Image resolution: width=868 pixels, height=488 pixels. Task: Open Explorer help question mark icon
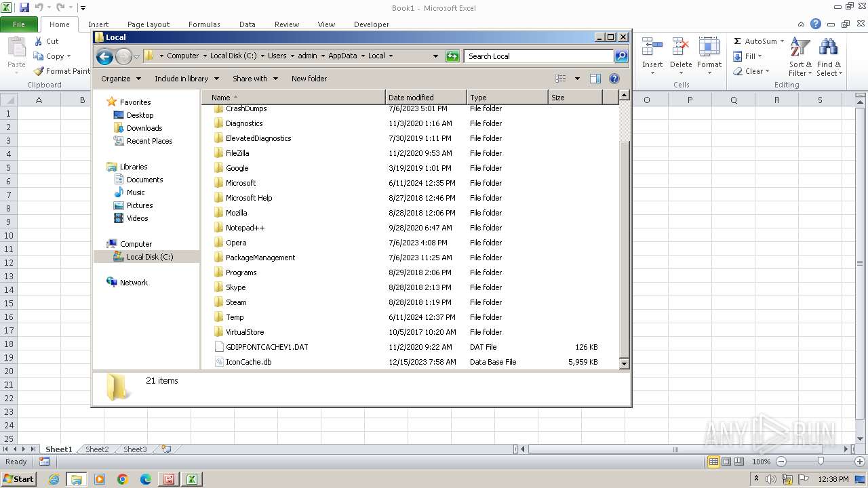click(614, 79)
